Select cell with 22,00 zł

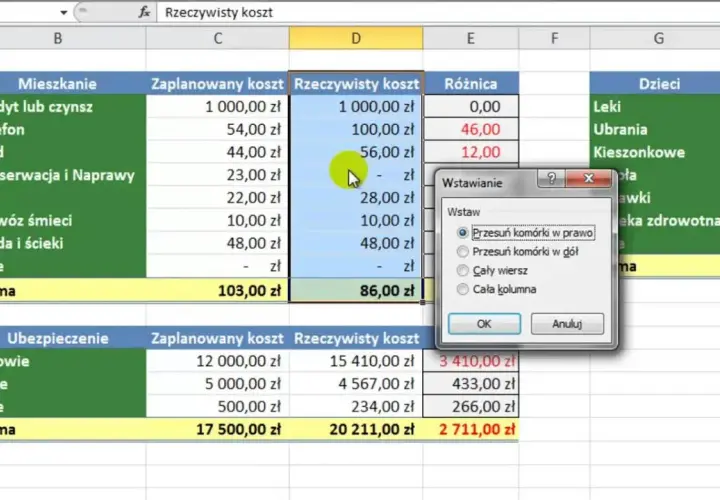coord(218,197)
